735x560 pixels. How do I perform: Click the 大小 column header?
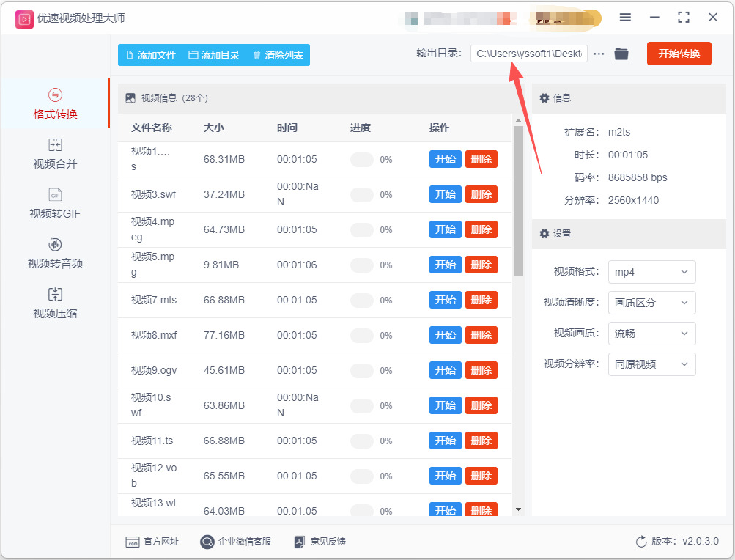tap(214, 128)
